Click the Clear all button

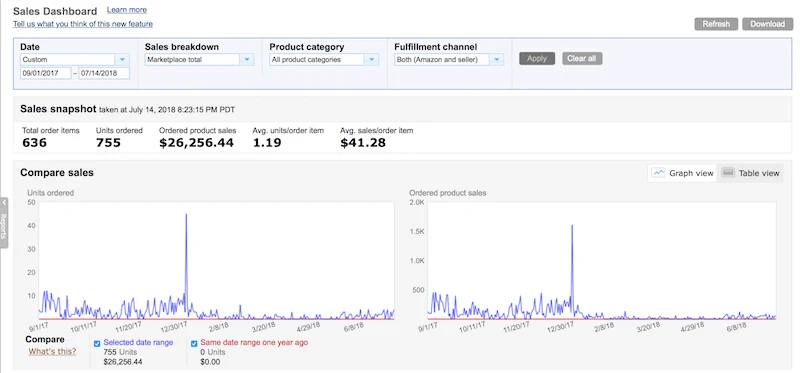click(x=582, y=59)
